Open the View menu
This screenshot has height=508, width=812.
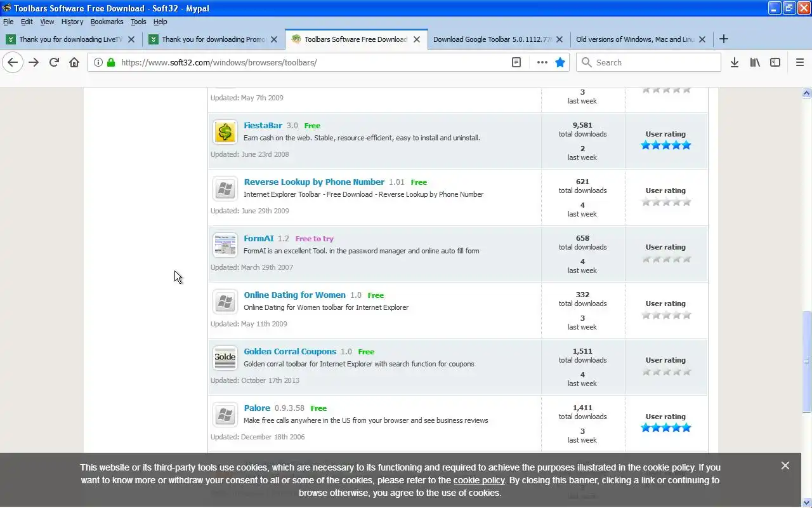(x=47, y=22)
